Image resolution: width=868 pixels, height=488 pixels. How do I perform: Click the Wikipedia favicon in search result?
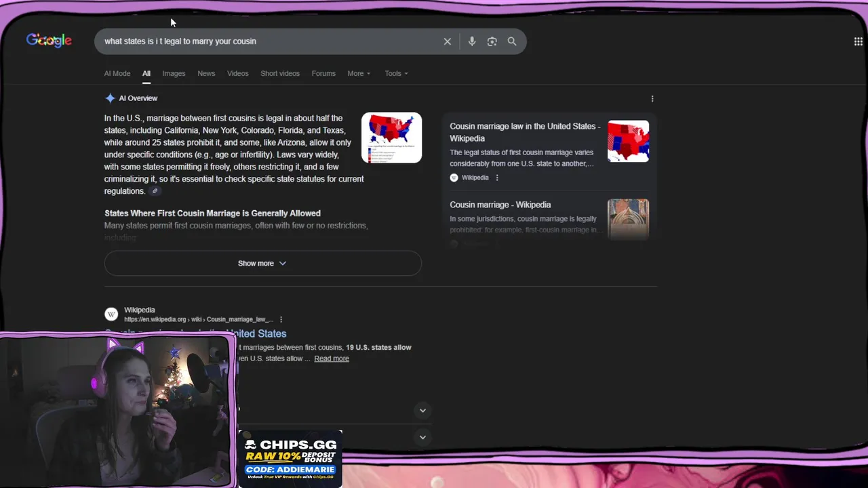coord(111,314)
